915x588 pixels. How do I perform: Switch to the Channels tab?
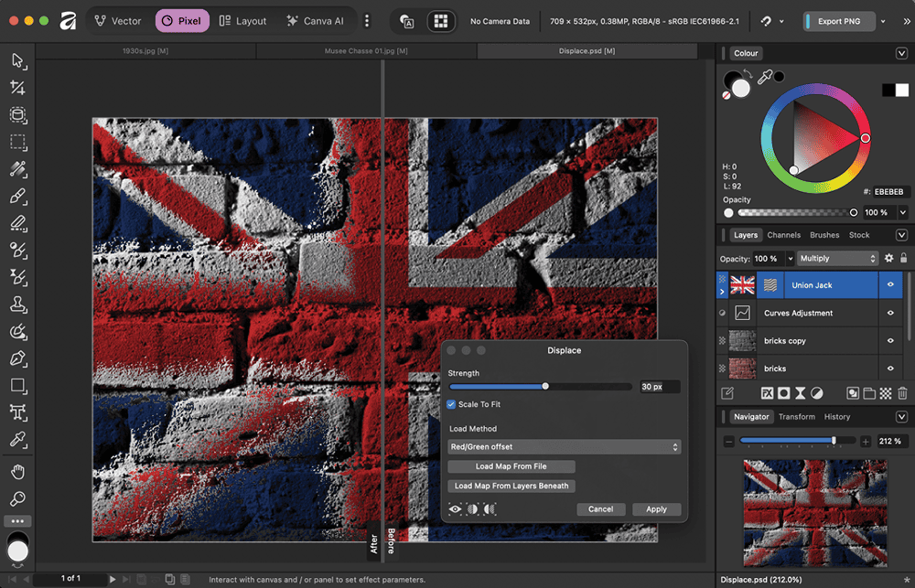pos(783,235)
